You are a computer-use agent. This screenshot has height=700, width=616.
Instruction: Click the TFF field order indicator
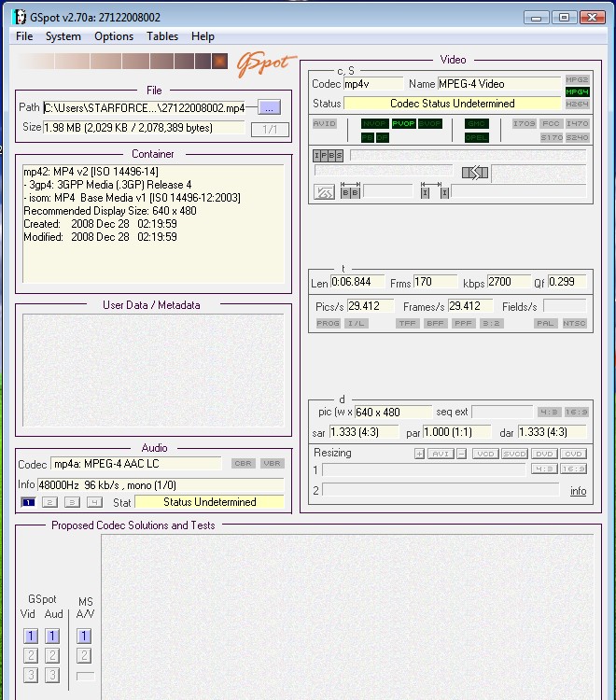coord(408,323)
